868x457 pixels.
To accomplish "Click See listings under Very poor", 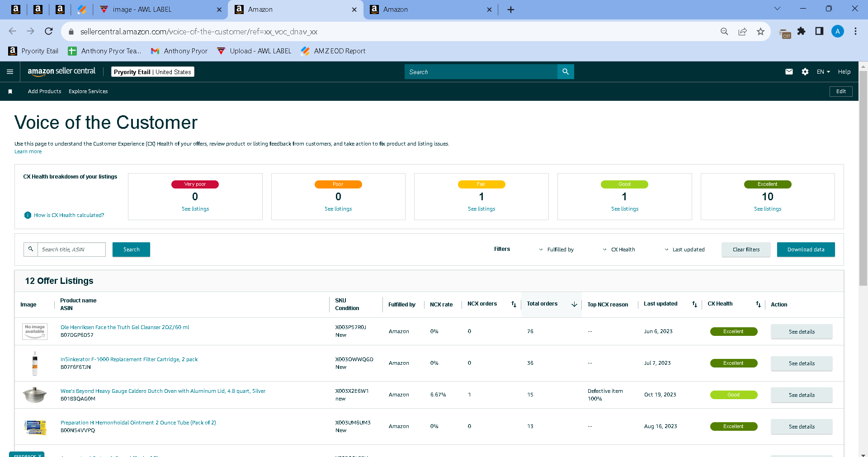I will [195, 209].
